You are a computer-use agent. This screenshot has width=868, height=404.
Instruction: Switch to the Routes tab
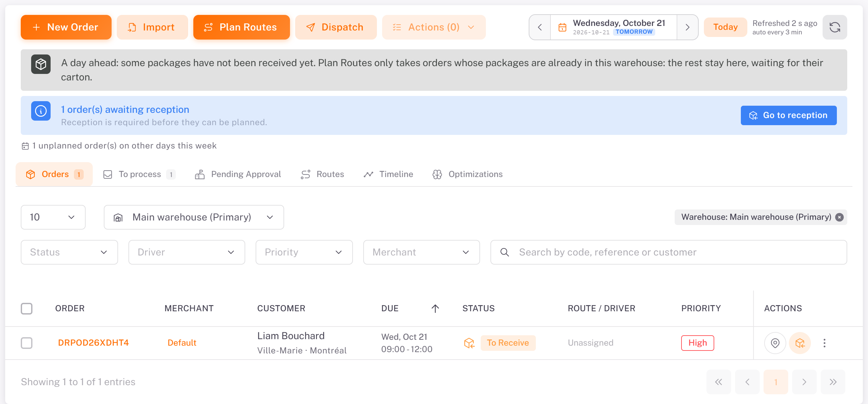(x=322, y=174)
